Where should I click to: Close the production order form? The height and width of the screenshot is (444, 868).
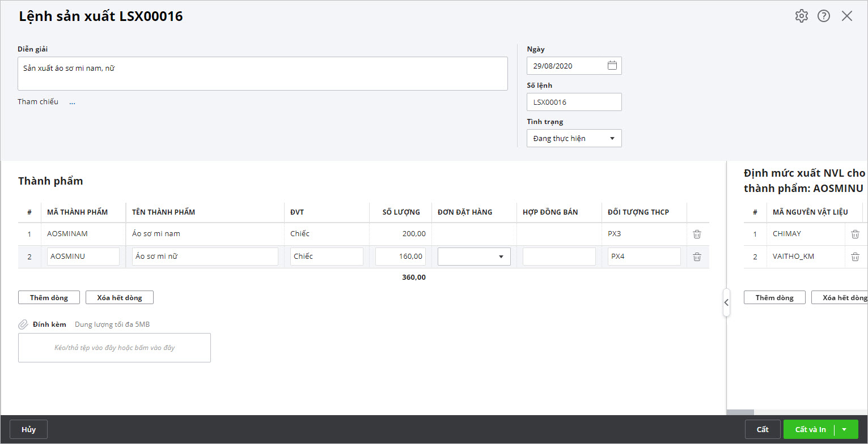(x=847, y=16)
